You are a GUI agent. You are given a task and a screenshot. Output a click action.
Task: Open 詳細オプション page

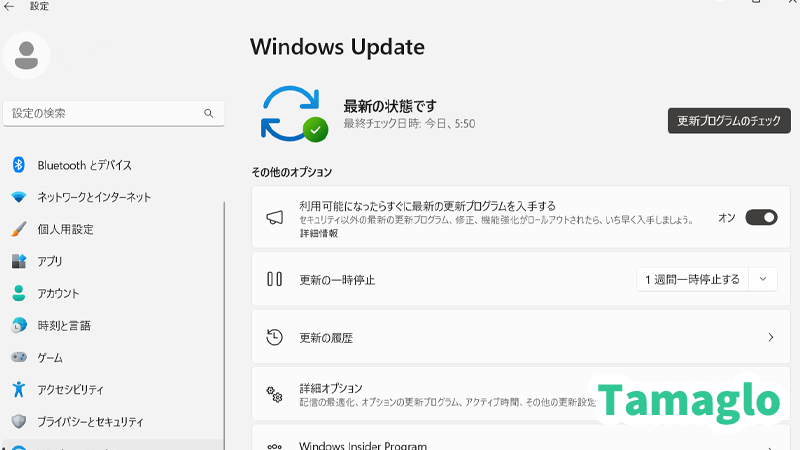[521, 394]
